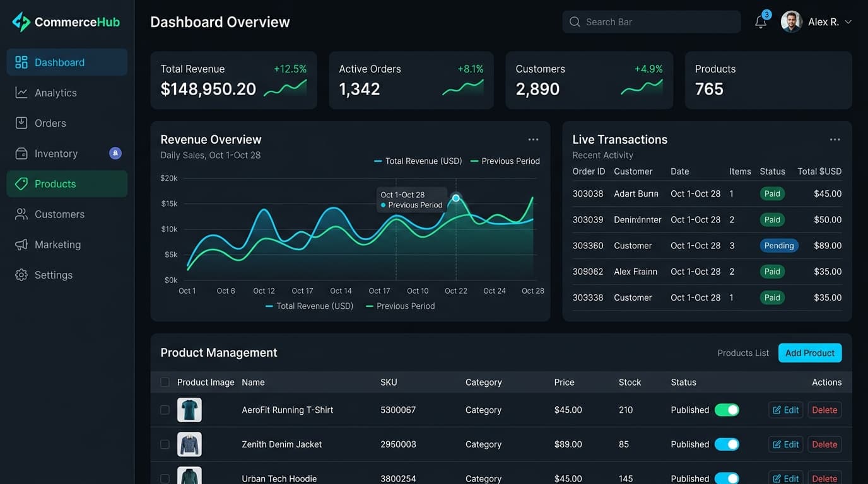The image size is (868, 484).
Task: Toggle Total Revenue (USD) in bottom chart legend
Action: 310,306
